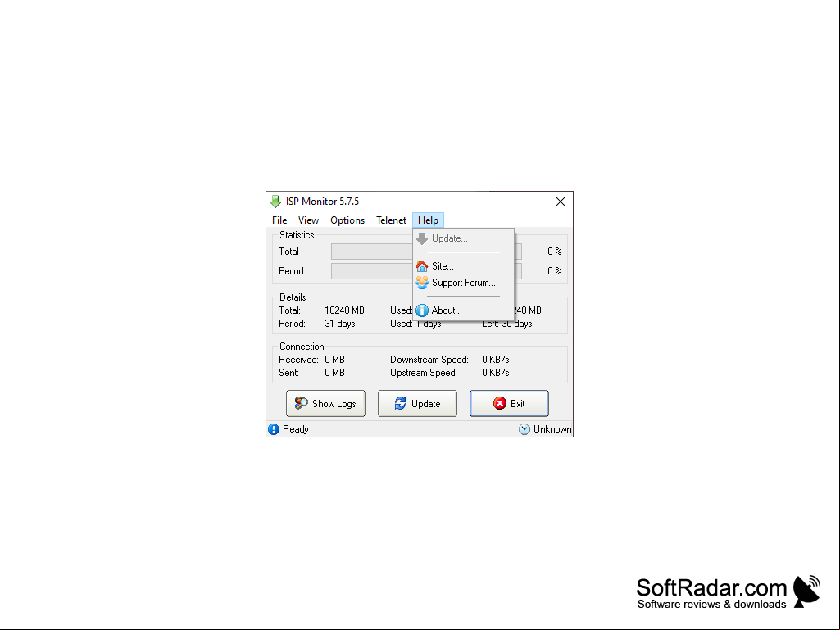Screen dimensions: 840x630
Task: Click the Sent 0 MB value
Action: [335, 373]
